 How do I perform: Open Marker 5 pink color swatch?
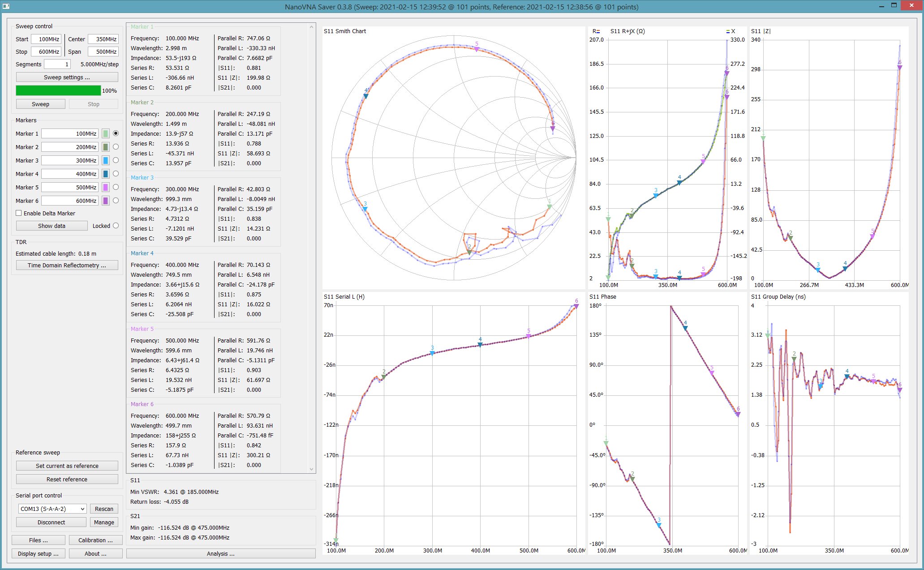[x=106, y=187]
